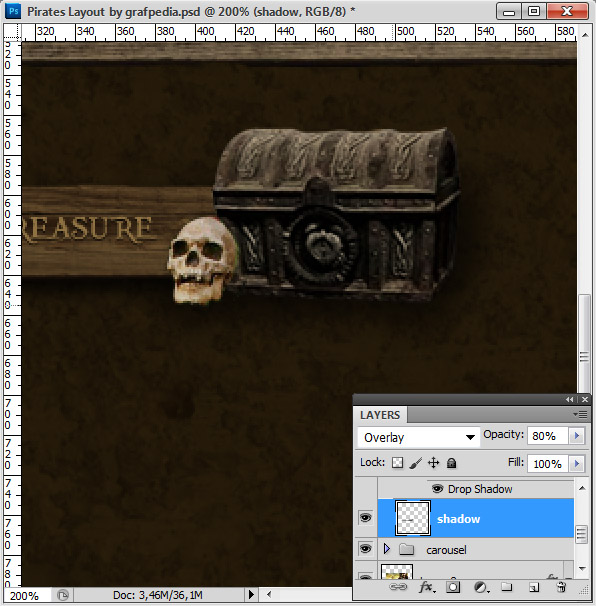This screenshot has height=606, width=596.
Task: Close the Layers panel
Action: click(x=585, y=400)
